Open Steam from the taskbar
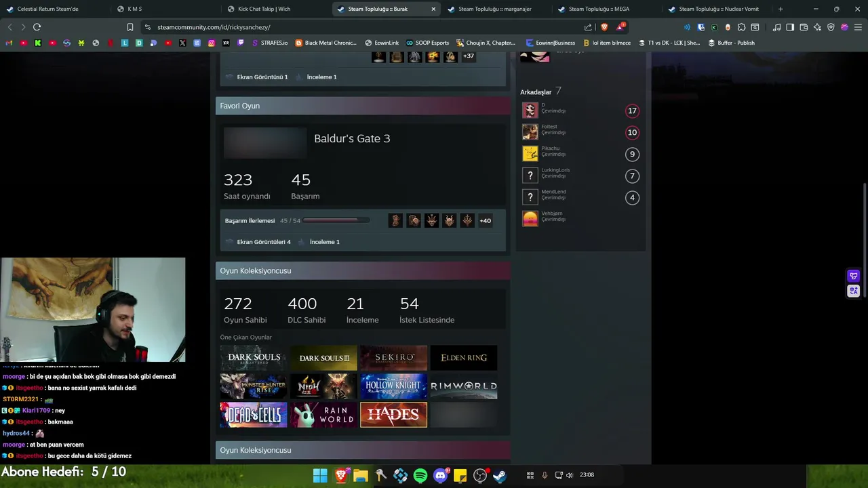The image size is (868, 488). pyautogui.click(x=499, y=475)
